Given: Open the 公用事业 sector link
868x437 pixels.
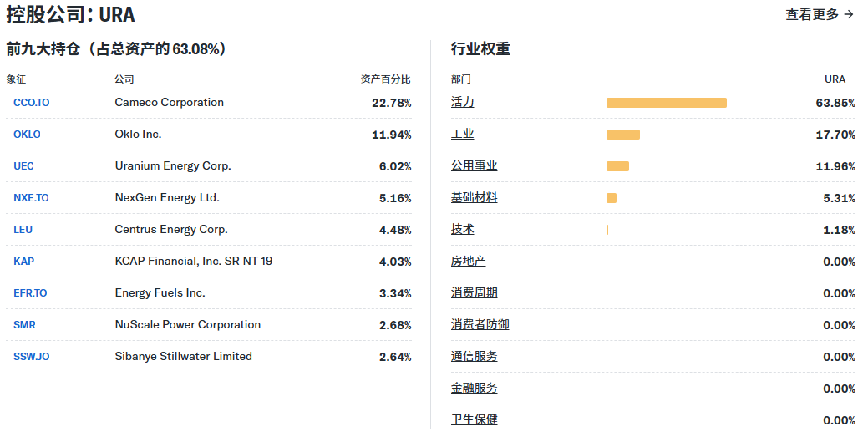Looking at the screenshot, I should 474,166.
